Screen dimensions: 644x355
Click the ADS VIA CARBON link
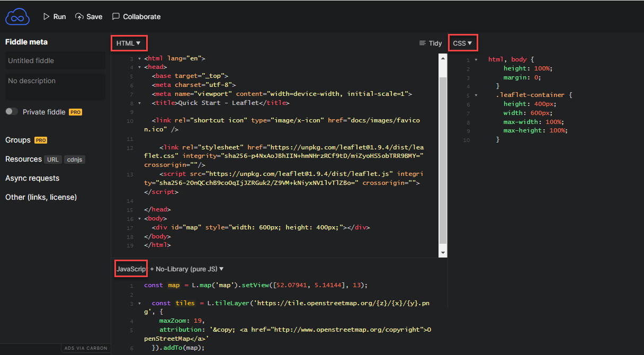86,348
